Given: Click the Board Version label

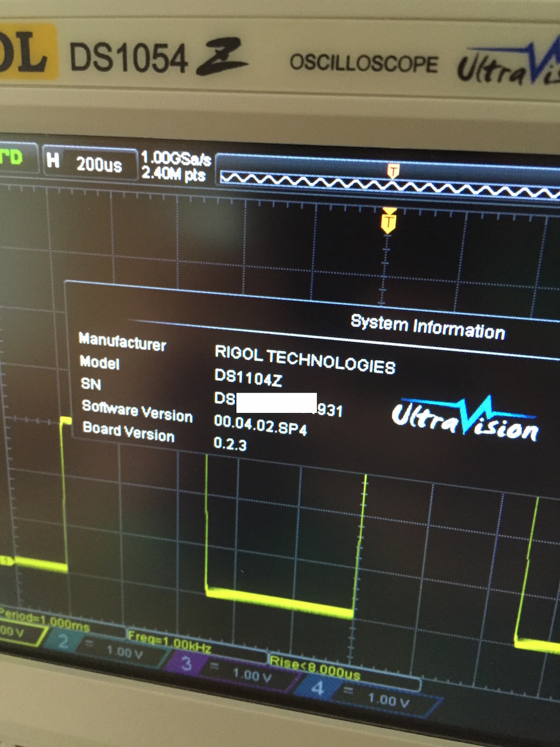Looking at the screenshot, I should [x=128, y=431].
